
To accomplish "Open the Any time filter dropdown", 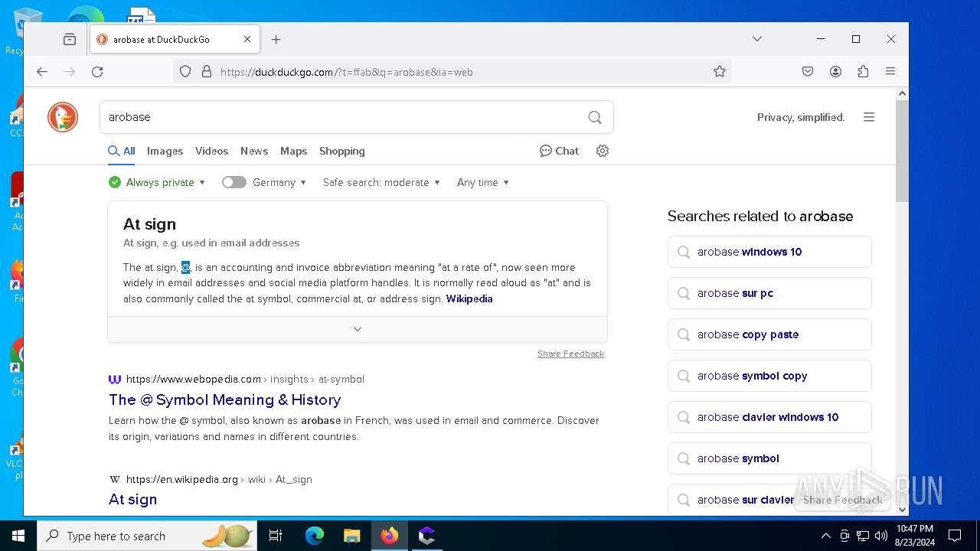I will click(483, 182).
